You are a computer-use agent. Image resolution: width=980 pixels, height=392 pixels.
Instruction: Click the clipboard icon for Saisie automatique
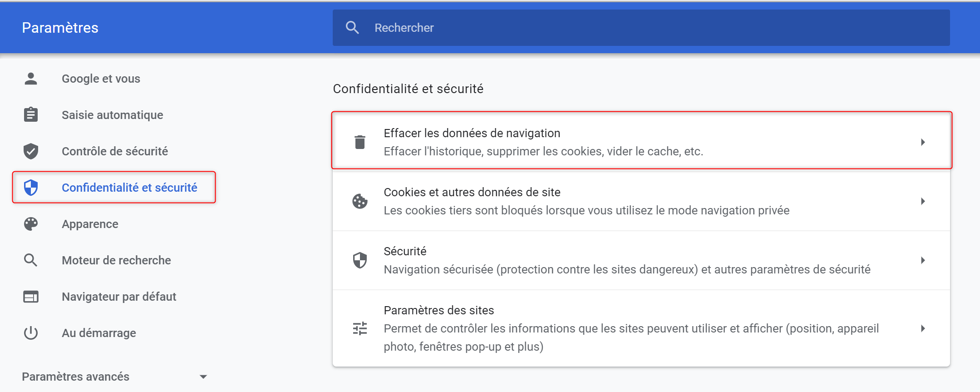[31, 114]
